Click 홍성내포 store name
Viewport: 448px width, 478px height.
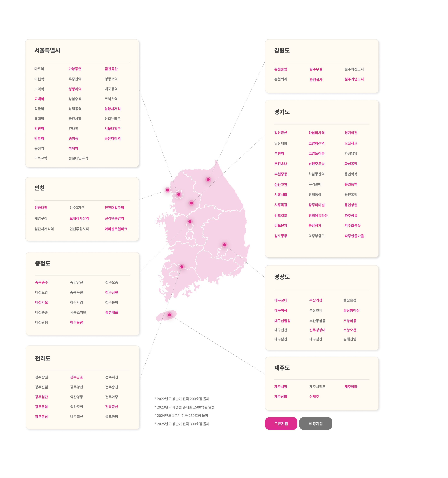[x=112, y=312]
